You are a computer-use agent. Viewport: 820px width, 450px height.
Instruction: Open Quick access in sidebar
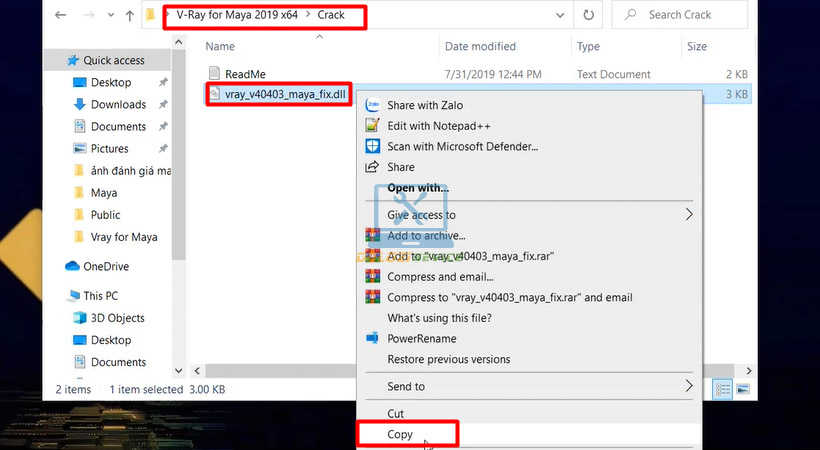coord(113,60)
